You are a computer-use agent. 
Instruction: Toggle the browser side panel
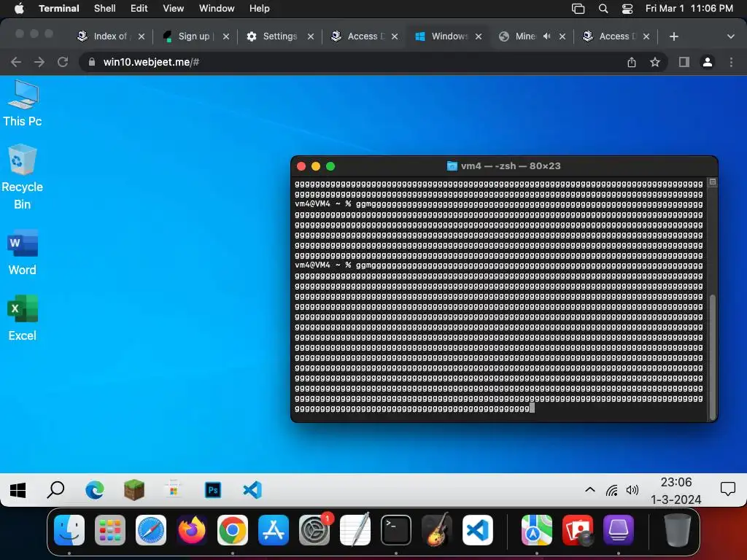(x=684, y=62)
